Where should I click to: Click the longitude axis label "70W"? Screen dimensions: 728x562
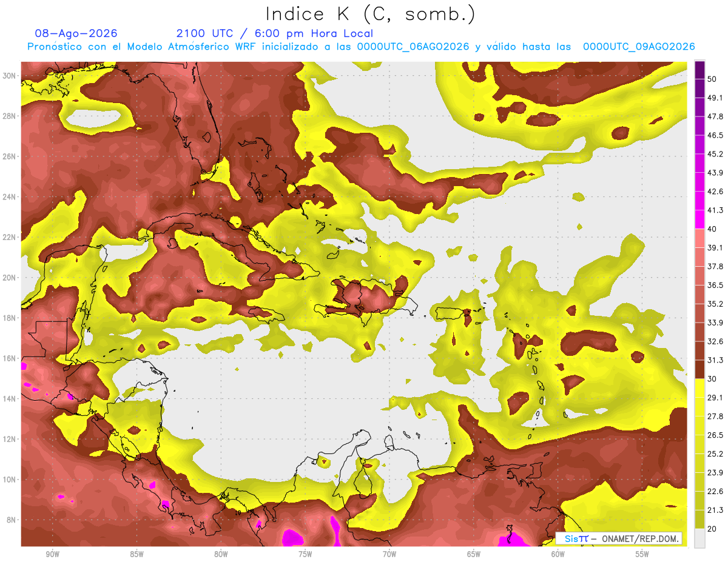coord(389,554)
